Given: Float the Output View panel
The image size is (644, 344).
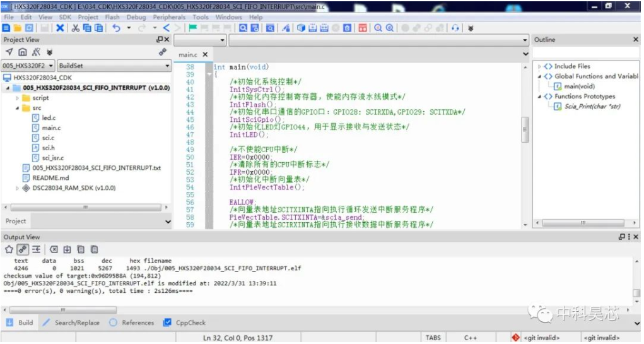Looking at the screenshot, I should (622, 237).
